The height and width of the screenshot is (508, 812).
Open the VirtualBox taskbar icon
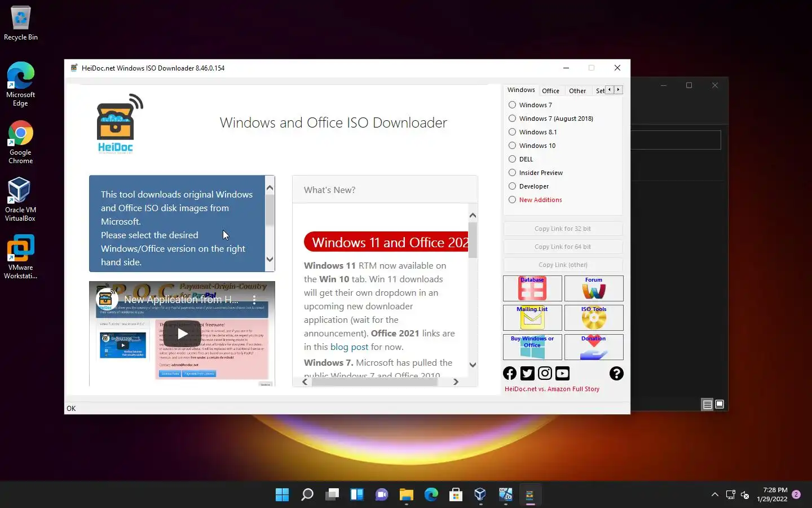click(x=480, y=495)
